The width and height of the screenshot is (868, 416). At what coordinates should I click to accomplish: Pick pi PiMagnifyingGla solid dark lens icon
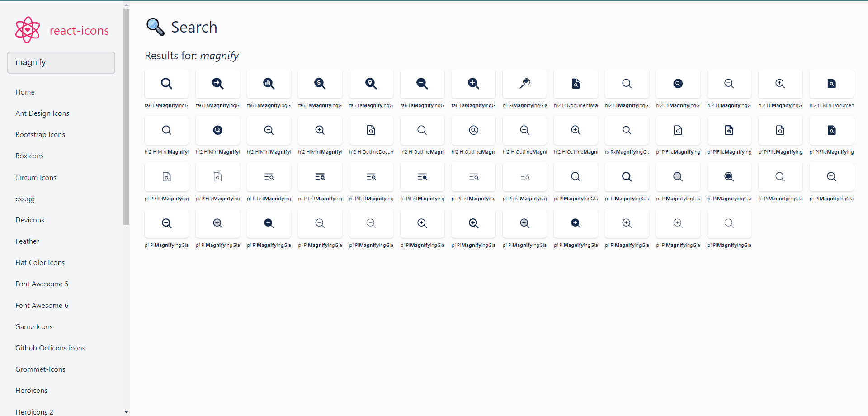pyautogui.click(x=729, y=177)
